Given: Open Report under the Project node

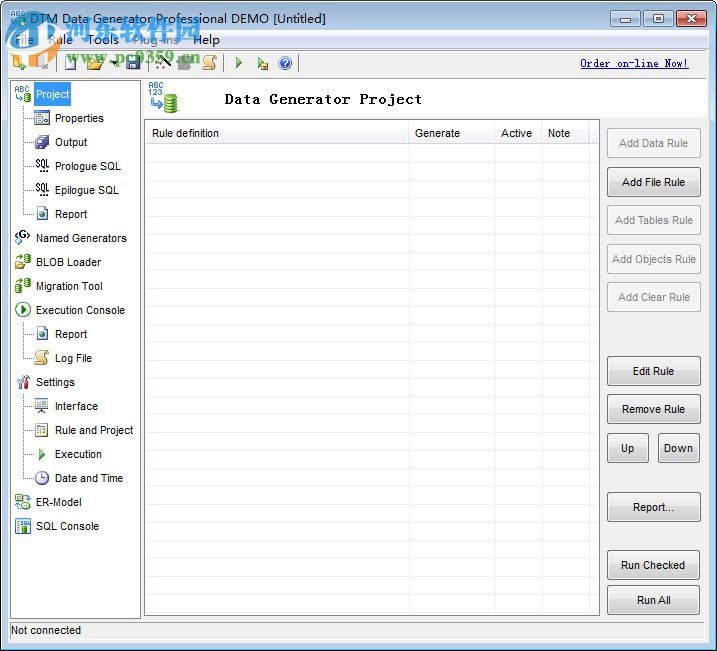Looking at the screenshot, I should tap(71, 214).
